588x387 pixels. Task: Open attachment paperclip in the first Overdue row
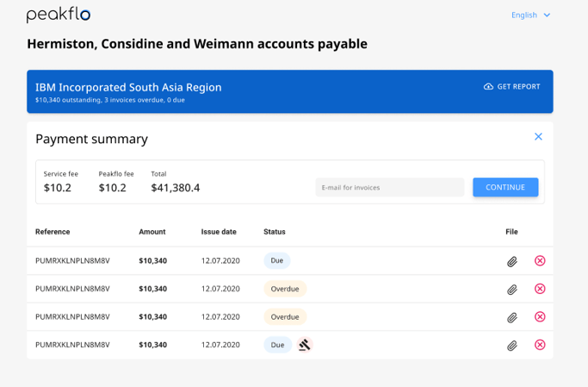(x=512, y=290)
